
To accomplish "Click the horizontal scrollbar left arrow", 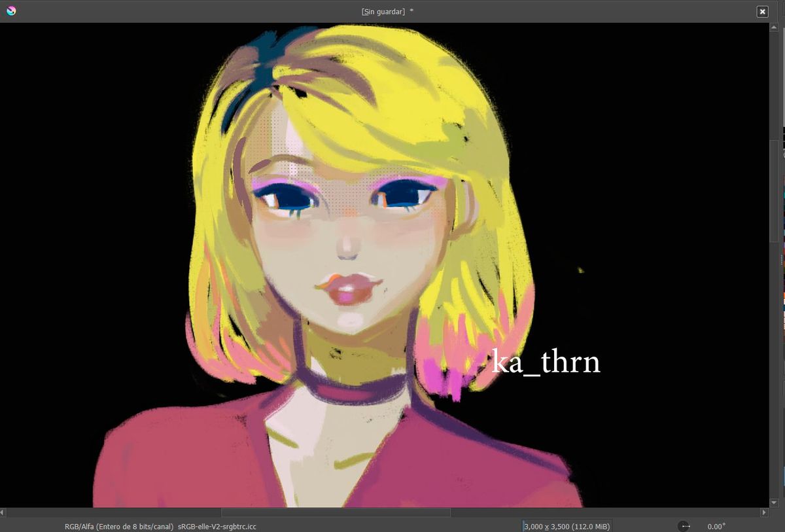I will (x=4, y=512).
